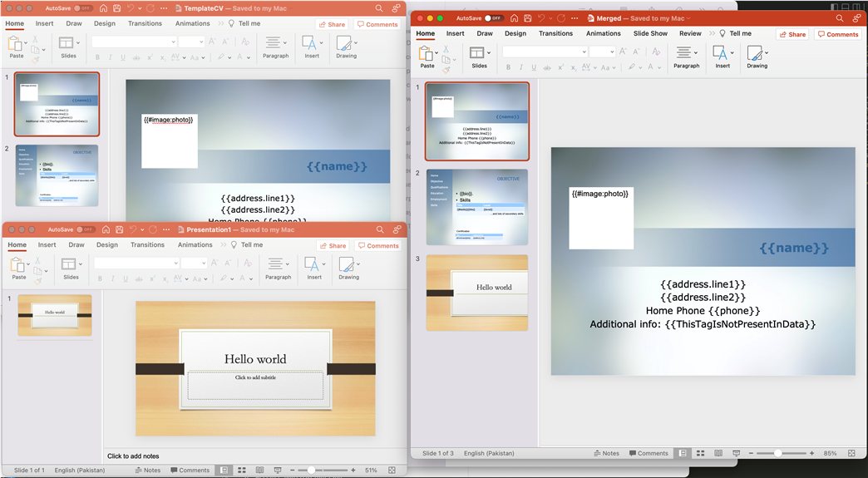
Task: Expand the Slides dropdown in TemplateCV ribbon
Action: (x=77, y=43)
